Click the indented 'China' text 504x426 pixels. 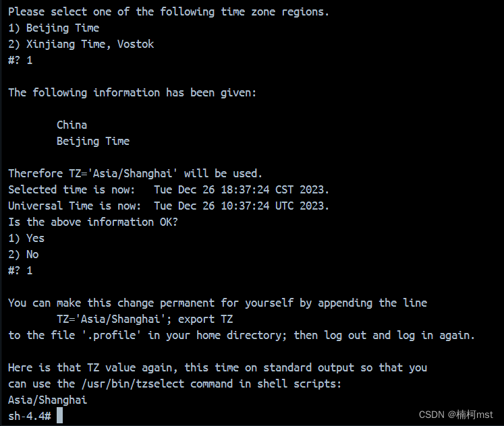click(72, 125)
